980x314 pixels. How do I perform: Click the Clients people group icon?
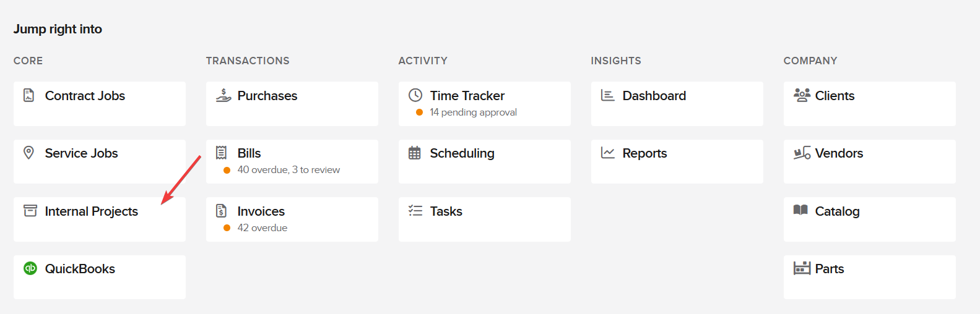click(x=802, y=95)
